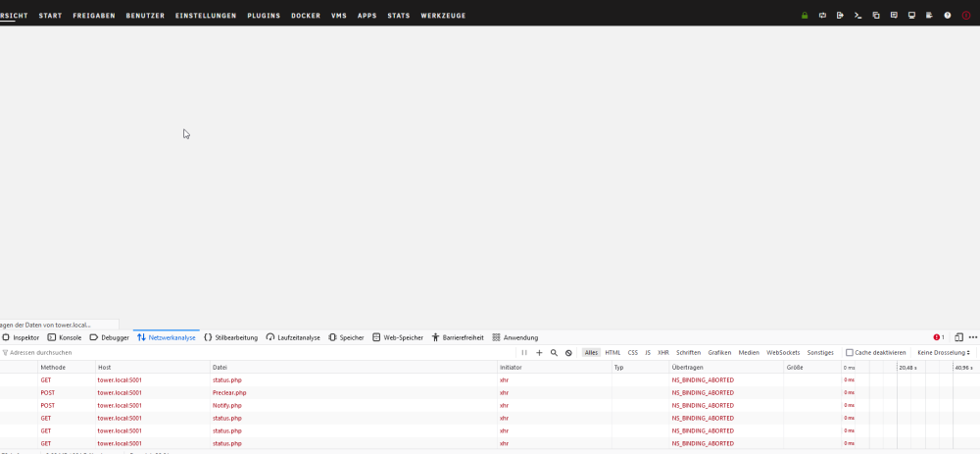
Task: Open APPS in top navigation
Action: point(367,16)
